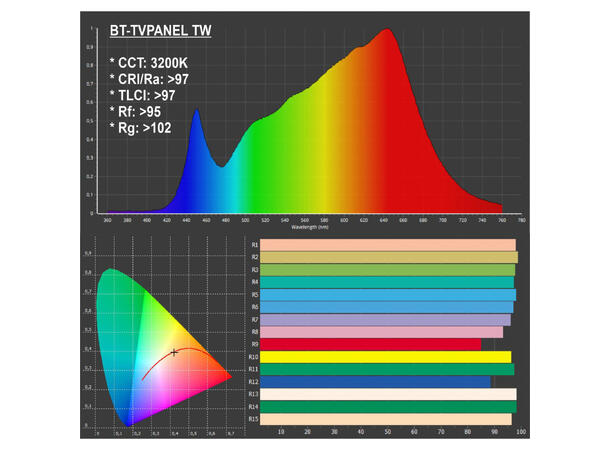Viewport: 610px width, 450px height.
Task: Click the R15 row label
Action: [x=253, y=419]
